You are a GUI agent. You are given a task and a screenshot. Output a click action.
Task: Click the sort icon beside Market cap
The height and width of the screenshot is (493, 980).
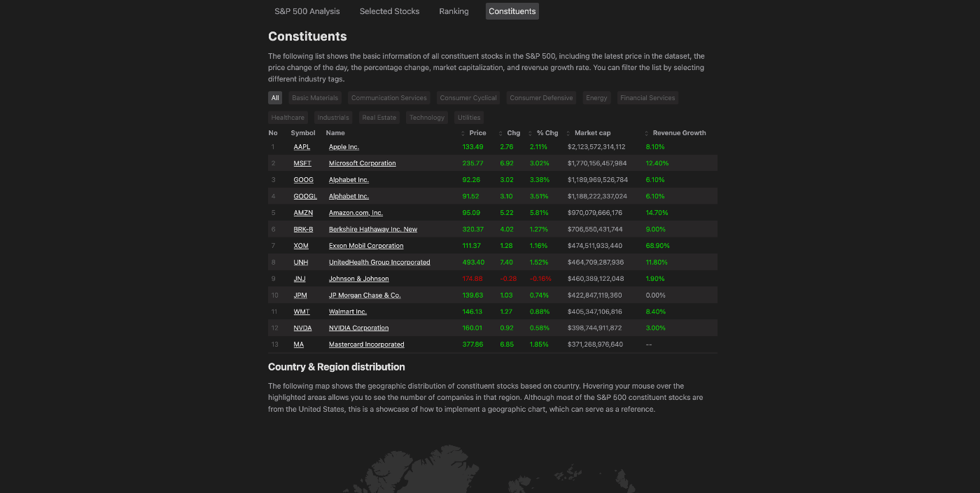(568, 133)
